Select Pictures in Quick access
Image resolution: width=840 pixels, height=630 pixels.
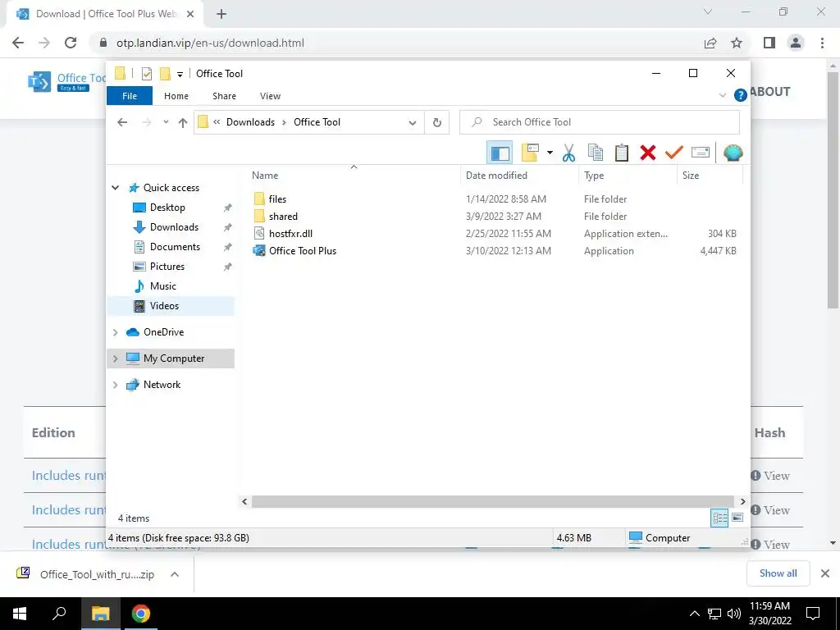pos(167,267)
